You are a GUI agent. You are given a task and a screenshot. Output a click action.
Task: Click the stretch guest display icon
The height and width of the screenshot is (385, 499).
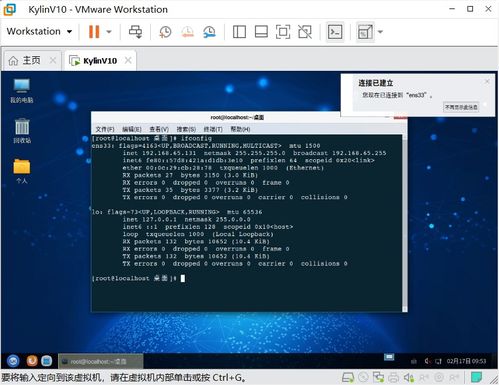coord(365,32)
